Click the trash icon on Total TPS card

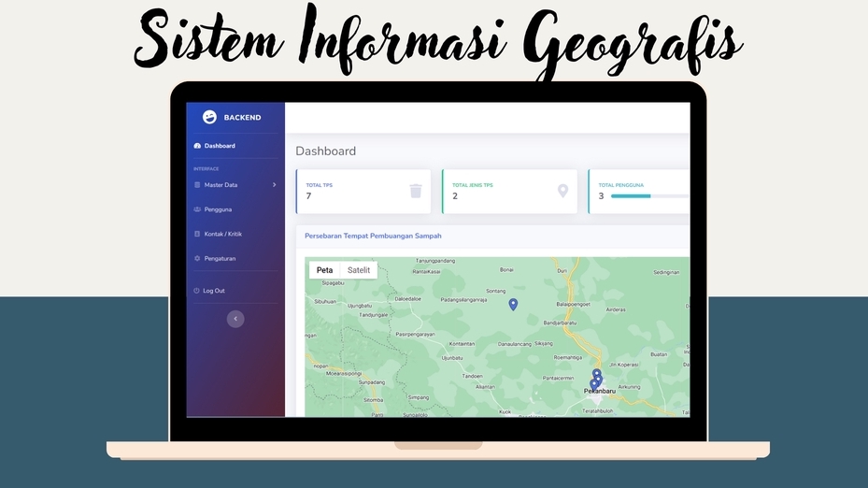pyautogui.click(x=416, y=191)
